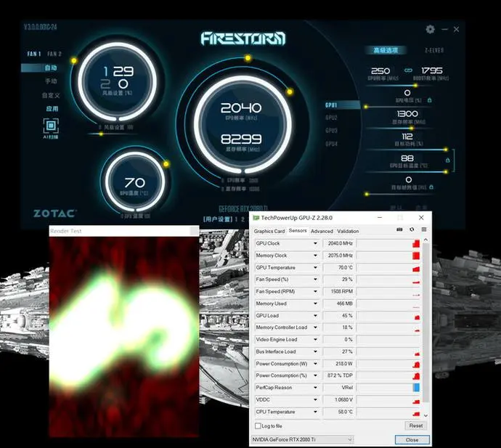
Task: Close GPU-Z with the title bar X
Action: tap(421, 218)
